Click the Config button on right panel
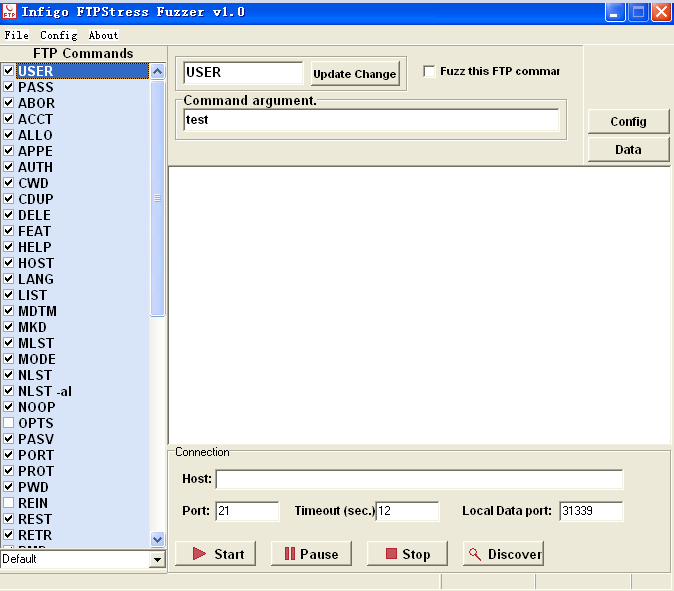The width and height of the screenshot is (674, 591). coord(628,122)
